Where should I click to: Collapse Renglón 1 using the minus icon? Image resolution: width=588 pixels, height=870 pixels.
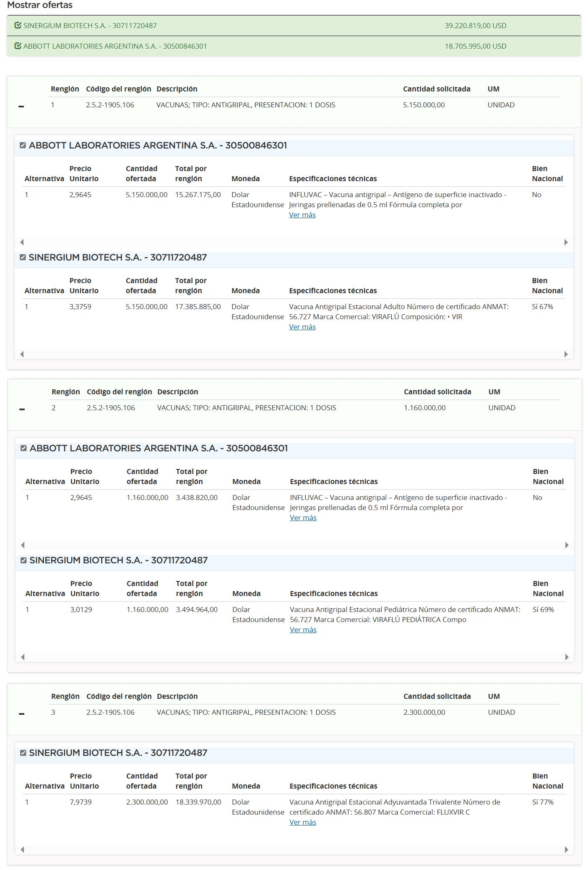pyautogui.click(x=21, y=107)
